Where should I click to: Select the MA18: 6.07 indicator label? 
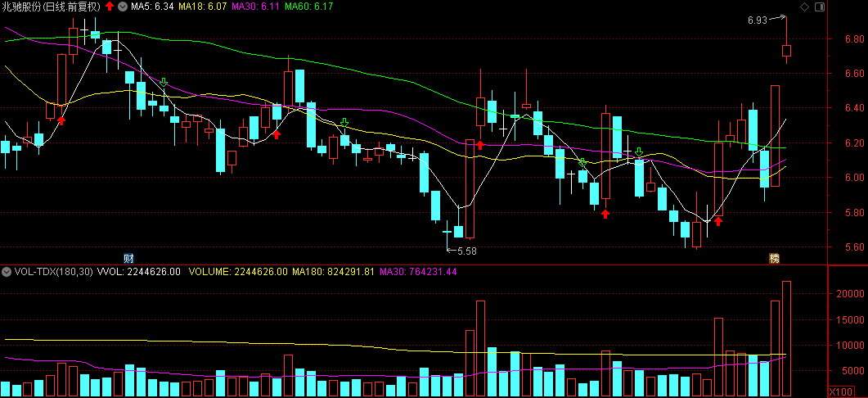(x=201, y=7)
